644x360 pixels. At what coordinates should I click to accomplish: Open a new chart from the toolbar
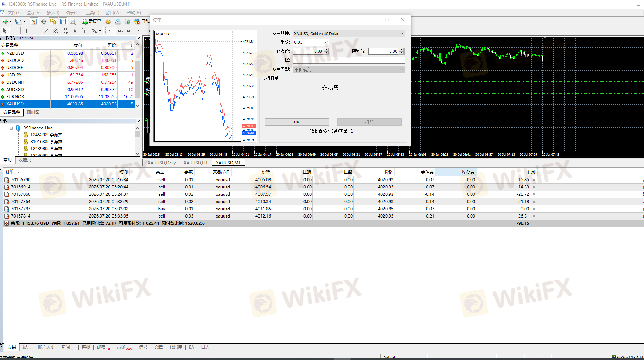5,21
